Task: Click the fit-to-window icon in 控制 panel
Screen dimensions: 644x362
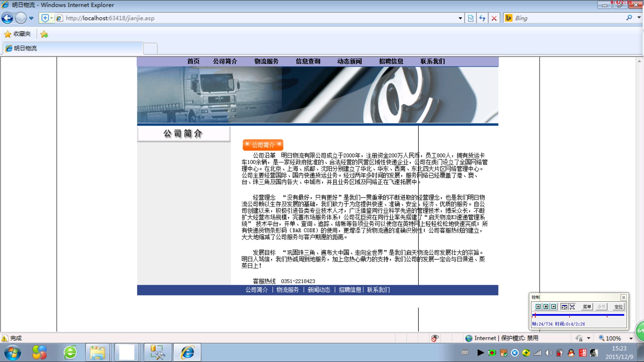Action: click(564, 307)
